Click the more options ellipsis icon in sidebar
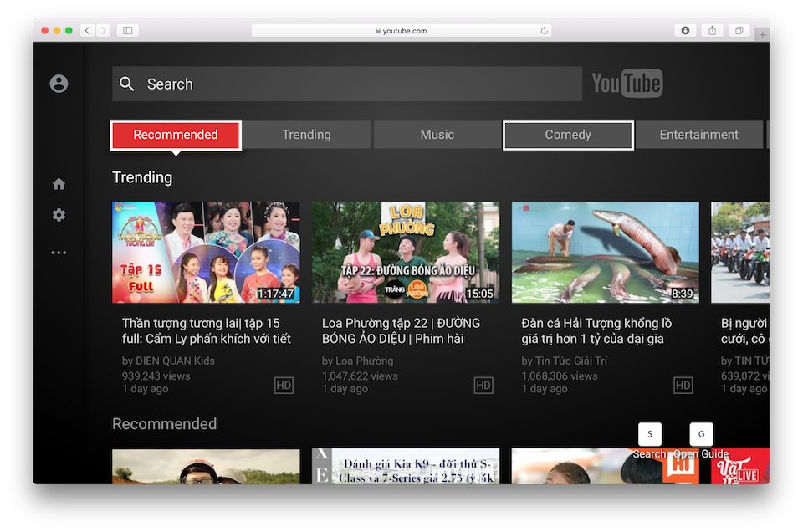Viewport: 803px width, 532px height. (59, 252)
